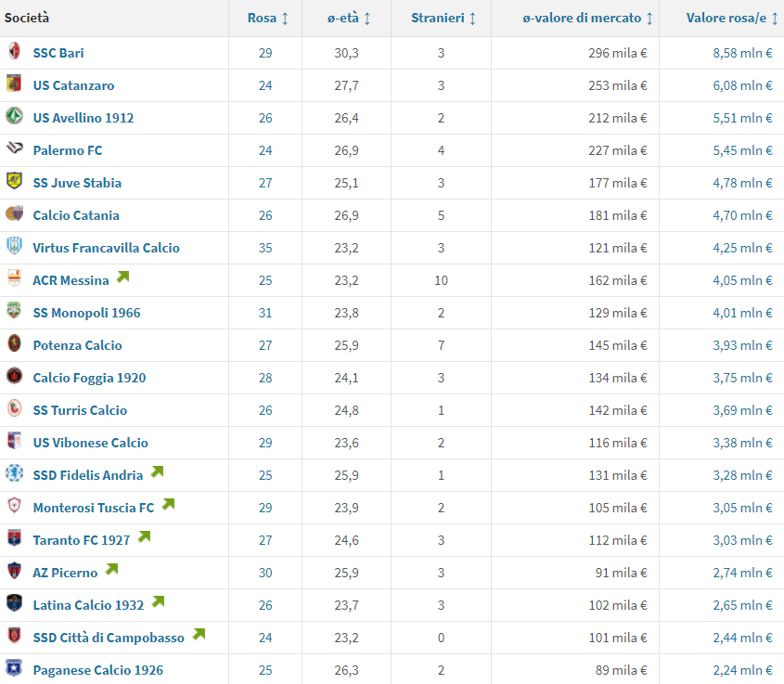Open the Palermo FC link
Image resolution: width=784 pixels, height=684 pixels.
[68, 150]
